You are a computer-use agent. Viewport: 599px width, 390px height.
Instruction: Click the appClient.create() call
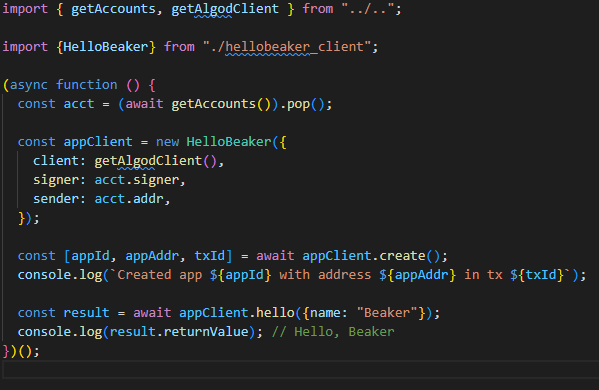[371, 256]
